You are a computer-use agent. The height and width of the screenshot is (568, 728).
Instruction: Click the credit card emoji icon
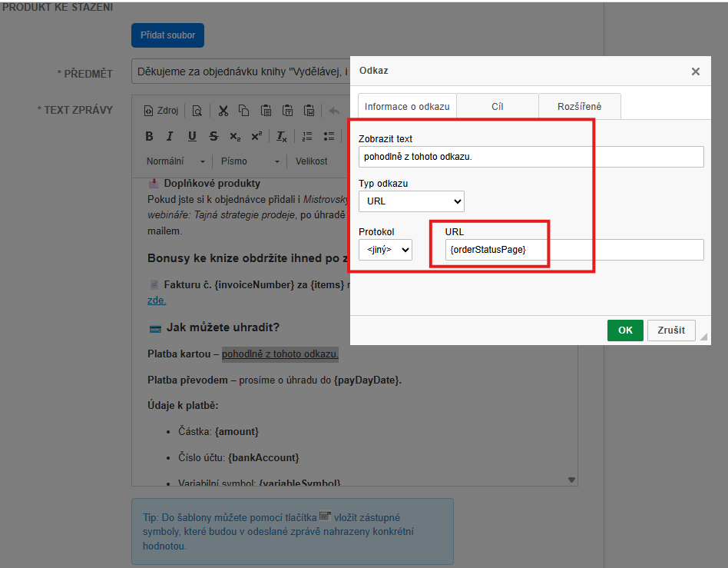pyautogui.click(x=155, y=328)
